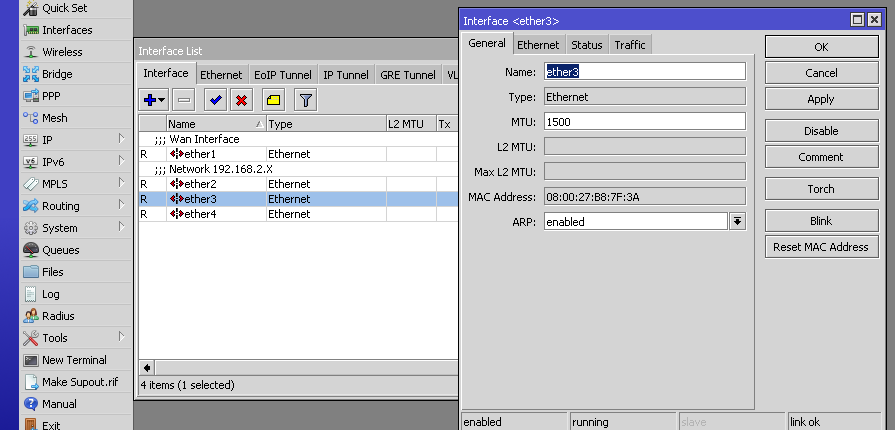The height and width of the screenshot is (430, 895).
Task: Click the Cancel button
Action: click(821, 73)
